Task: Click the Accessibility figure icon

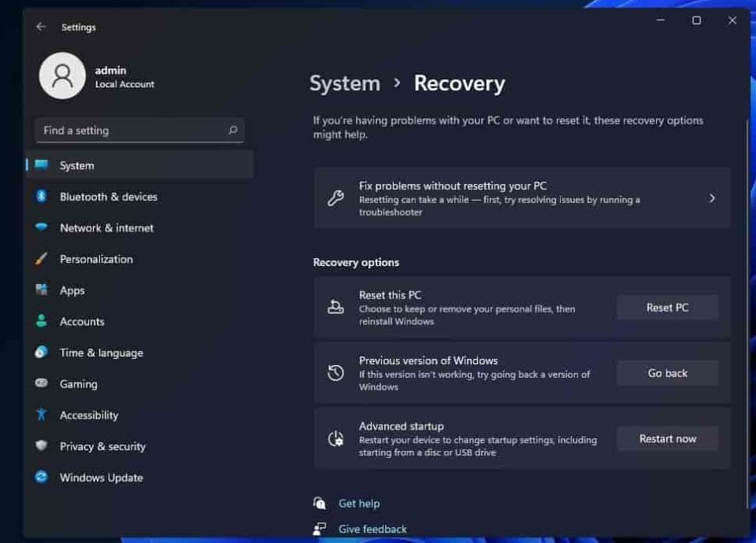Action: [x=42, y=415]
